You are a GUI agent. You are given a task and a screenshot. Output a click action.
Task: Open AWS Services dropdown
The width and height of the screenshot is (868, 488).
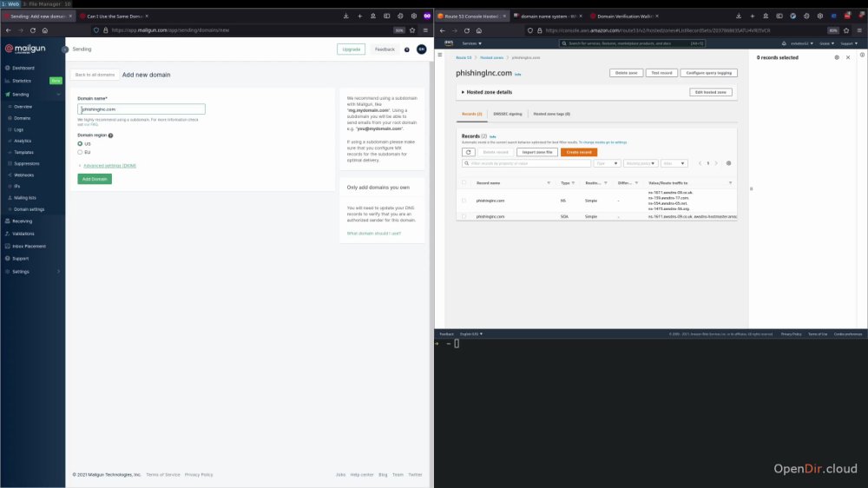pos(472,43)
